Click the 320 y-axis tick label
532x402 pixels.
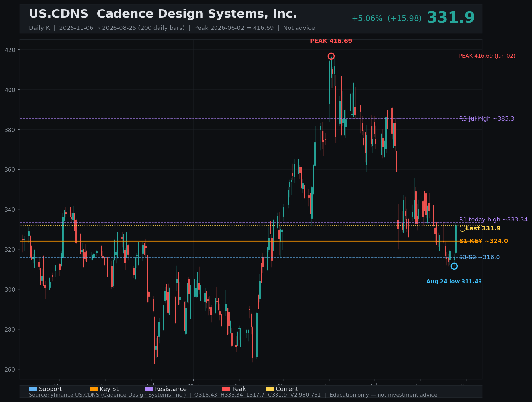(10, 249)
